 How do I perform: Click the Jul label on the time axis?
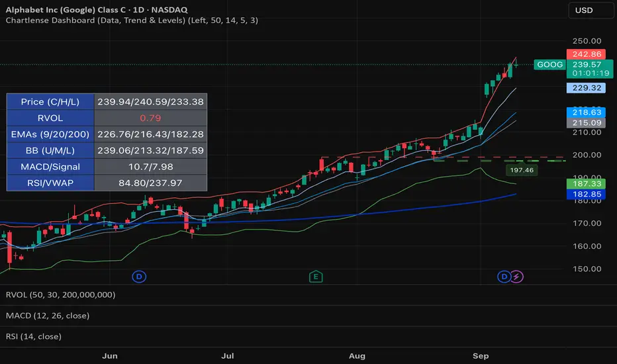[228, 356]
